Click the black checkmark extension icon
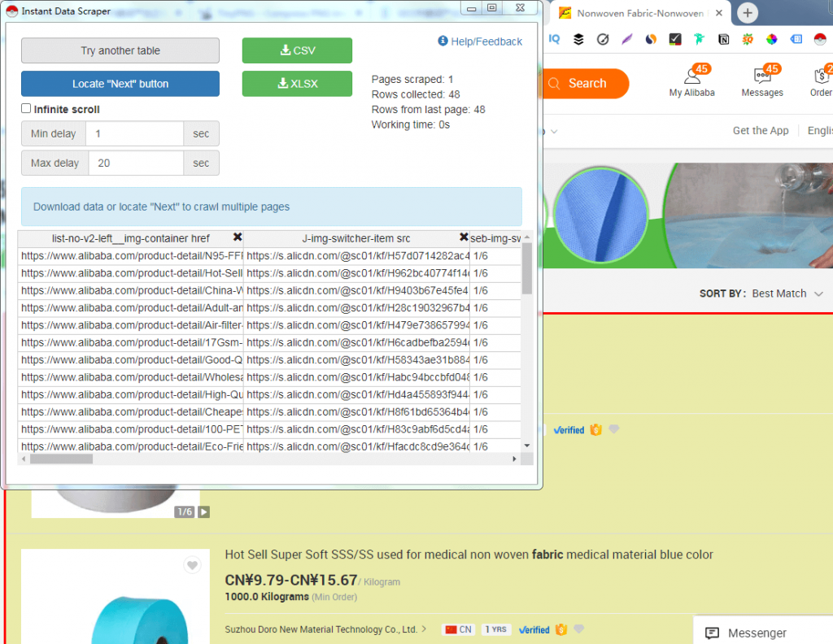 675,39
